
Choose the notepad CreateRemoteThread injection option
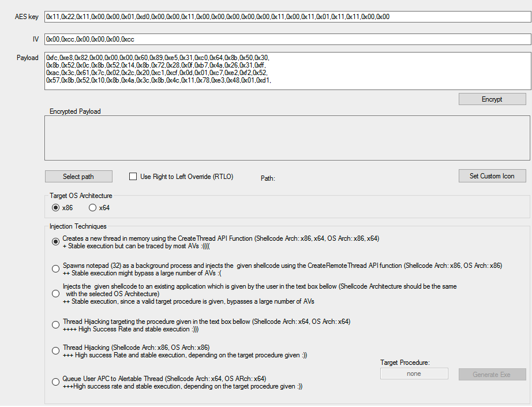coord(55,269)
